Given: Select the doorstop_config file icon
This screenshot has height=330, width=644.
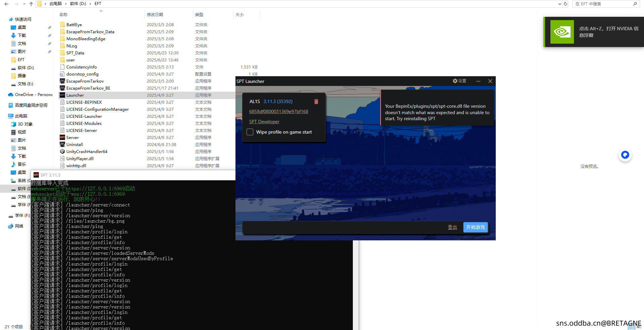Looking at the screenshot, I should click(x=62, y=74).
